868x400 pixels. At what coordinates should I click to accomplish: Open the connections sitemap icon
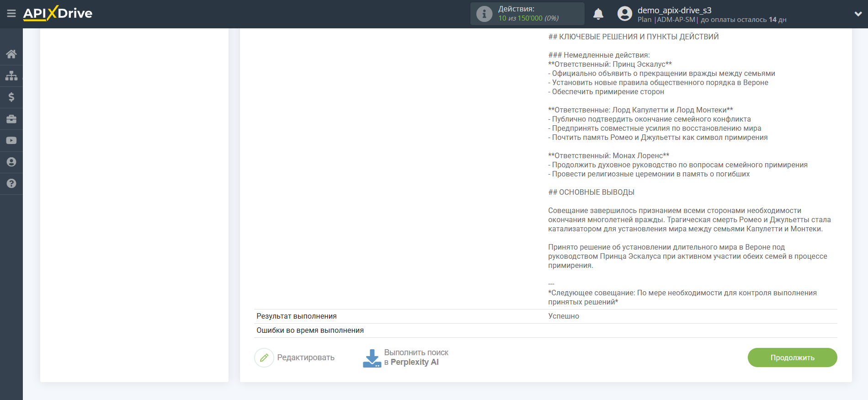point(11,75)
